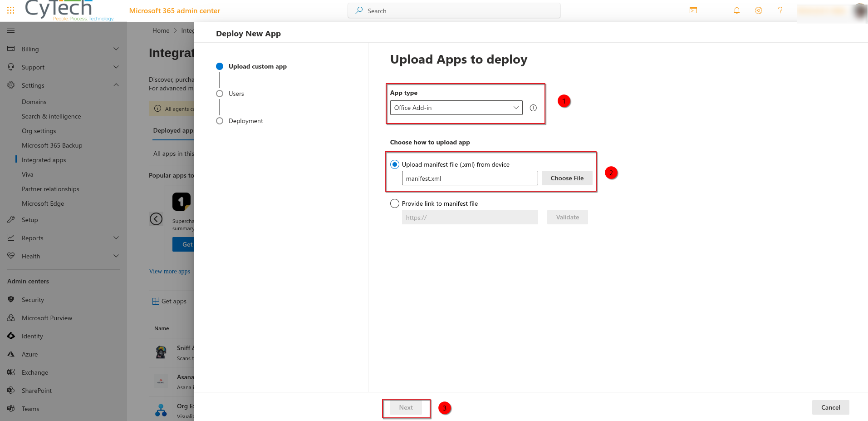Click the Name column header

pyautogui.click(x=162, y=328)
